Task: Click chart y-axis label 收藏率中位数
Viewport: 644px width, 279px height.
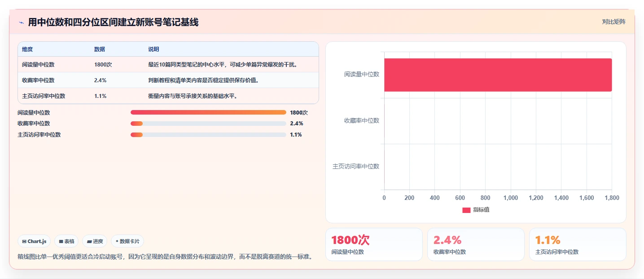Action: (x=362, y=120)
